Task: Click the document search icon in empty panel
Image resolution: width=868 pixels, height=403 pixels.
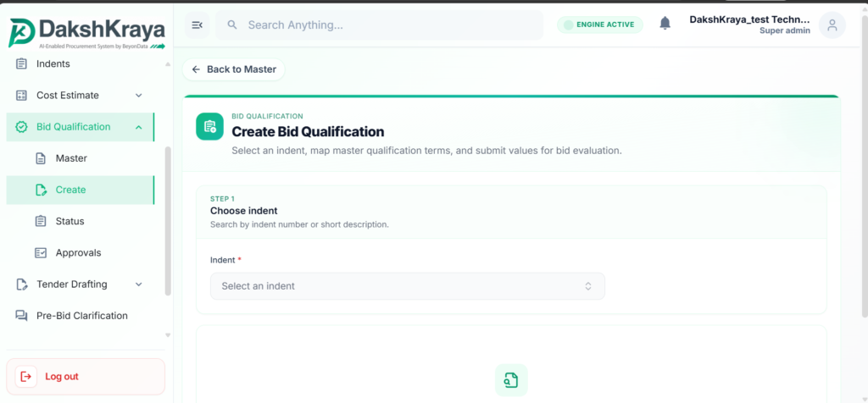Action: 511,380
